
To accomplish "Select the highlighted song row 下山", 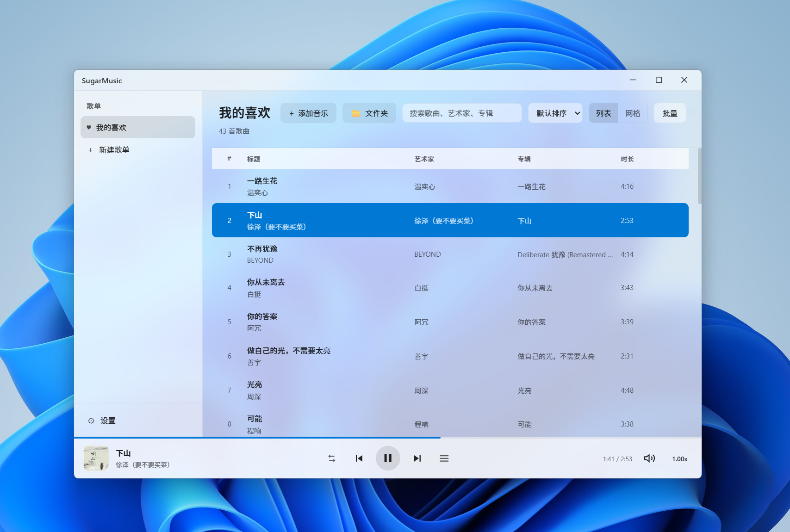I will pos(450,220).
